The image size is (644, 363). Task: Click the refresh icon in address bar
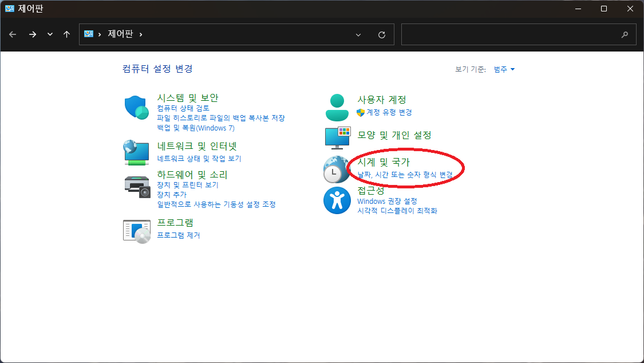(382, 34)
